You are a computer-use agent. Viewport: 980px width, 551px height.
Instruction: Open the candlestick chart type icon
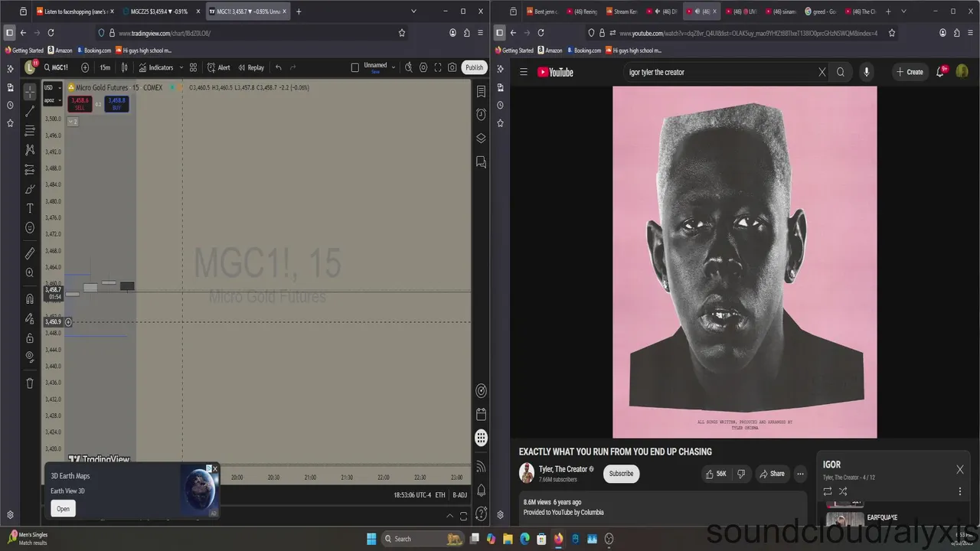pos(125,67)
